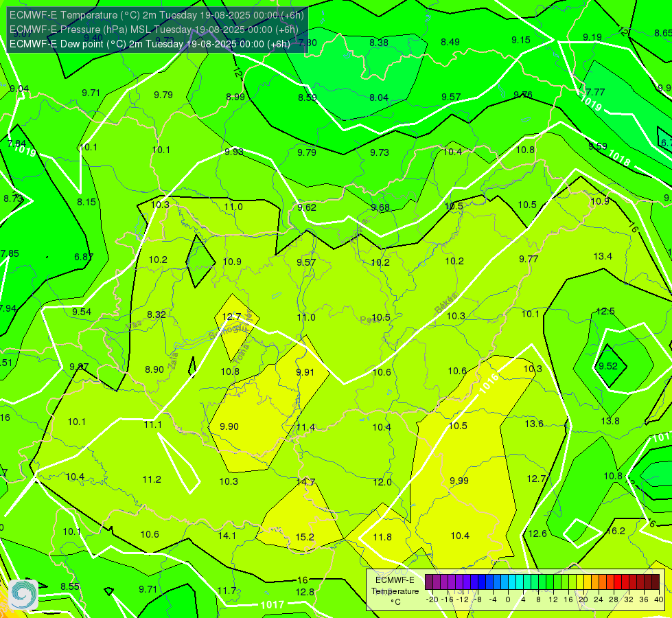Click the dew point value 9.15

tap(521, 40)
